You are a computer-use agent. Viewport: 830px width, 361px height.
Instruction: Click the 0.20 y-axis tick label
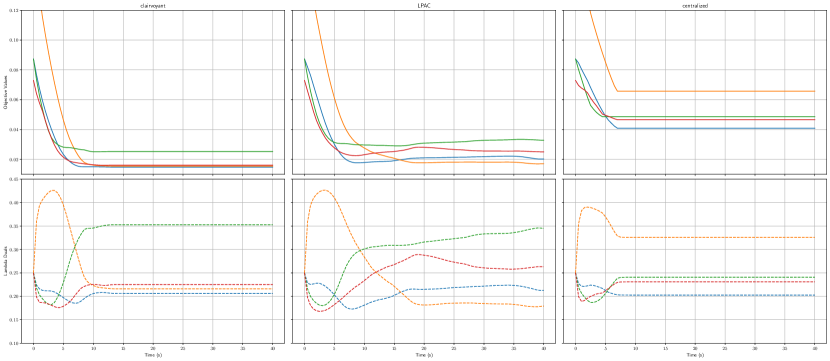coord(15,296)
